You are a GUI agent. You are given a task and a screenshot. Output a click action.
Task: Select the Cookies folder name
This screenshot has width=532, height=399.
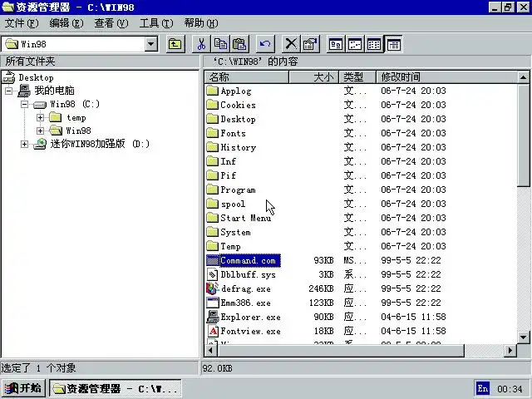click(x=238, y=105)
